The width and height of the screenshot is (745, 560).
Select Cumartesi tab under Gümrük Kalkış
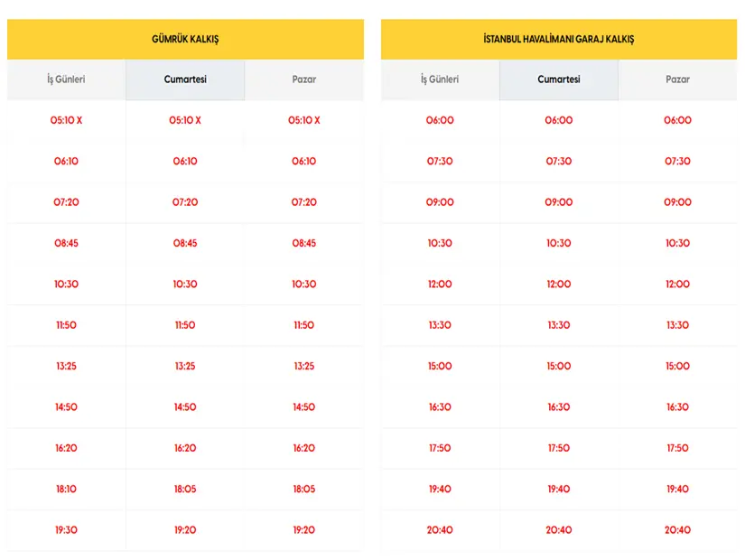(185, 79)
